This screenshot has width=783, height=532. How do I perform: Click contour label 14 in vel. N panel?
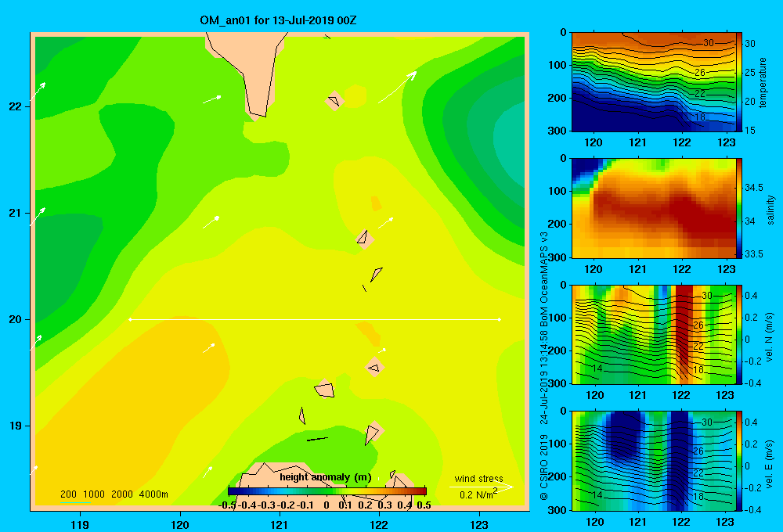[597, 368]
